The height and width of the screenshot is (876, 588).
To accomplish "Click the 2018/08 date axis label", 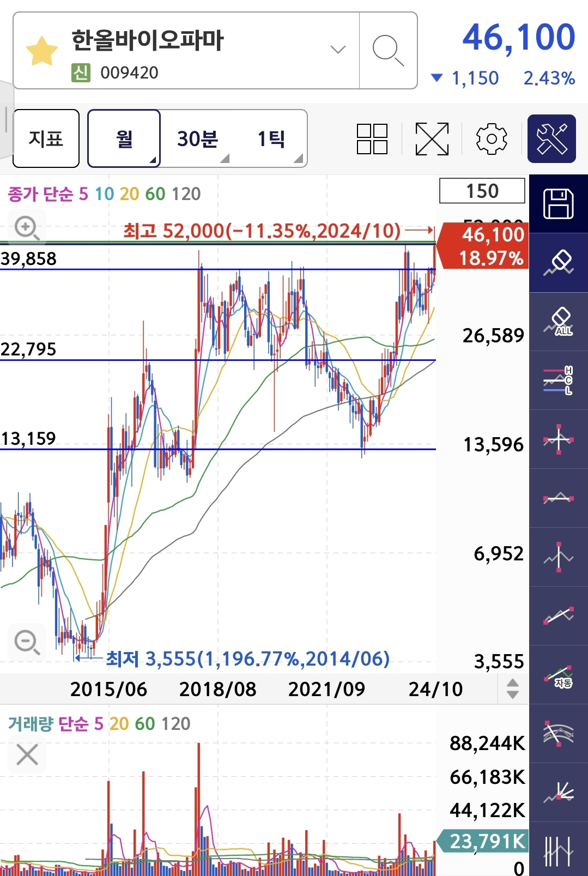I will coord(217,689).
